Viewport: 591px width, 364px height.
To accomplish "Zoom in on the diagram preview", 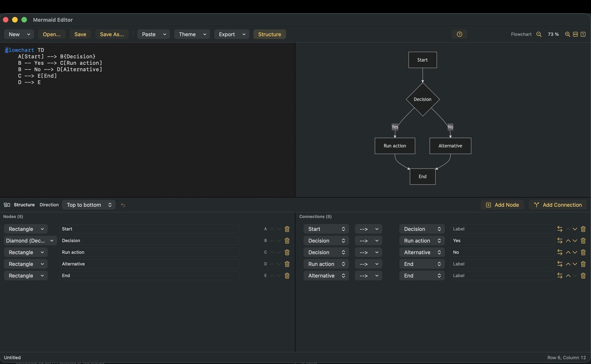I will pyautogui.click(x=567, y=34).
